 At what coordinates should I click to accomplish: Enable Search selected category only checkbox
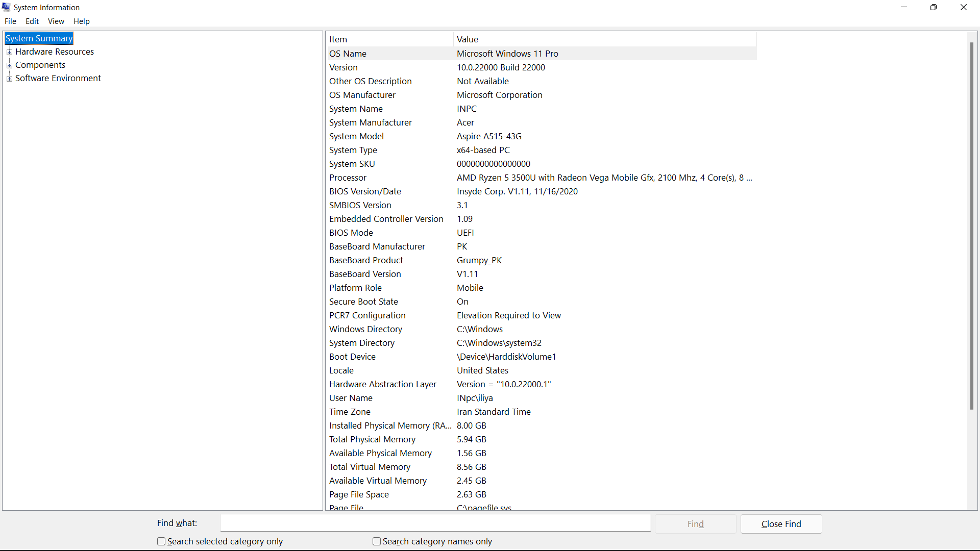(x=161, y=541)
